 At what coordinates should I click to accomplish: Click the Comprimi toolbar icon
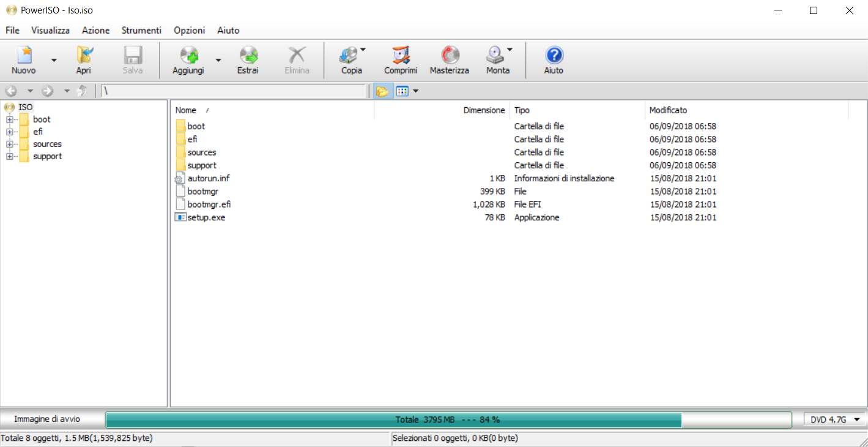click(x=401, y=56)
